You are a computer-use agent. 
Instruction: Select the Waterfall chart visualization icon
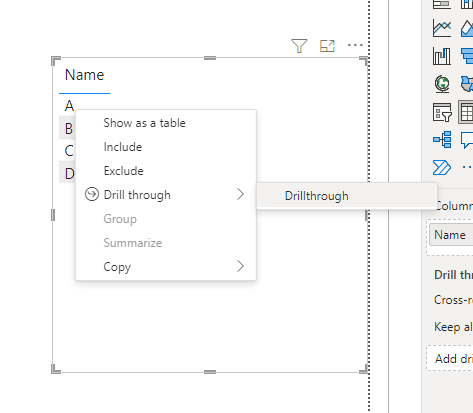tap(442, 56)
